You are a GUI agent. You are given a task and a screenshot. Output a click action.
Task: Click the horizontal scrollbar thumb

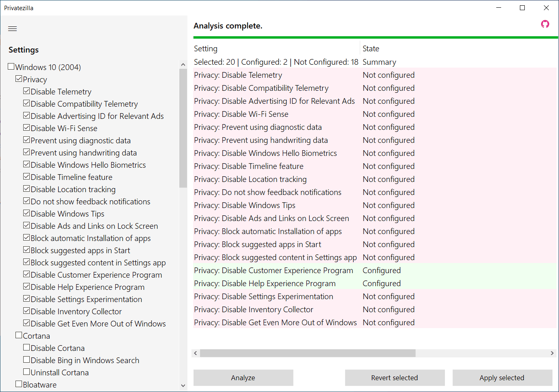308,353
